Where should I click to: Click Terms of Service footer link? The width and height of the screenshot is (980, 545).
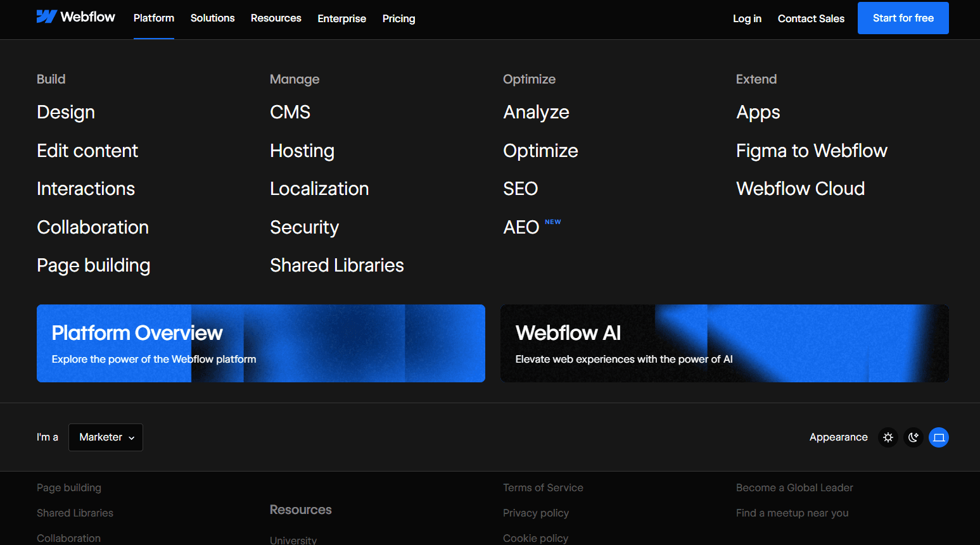coord(543,488)
